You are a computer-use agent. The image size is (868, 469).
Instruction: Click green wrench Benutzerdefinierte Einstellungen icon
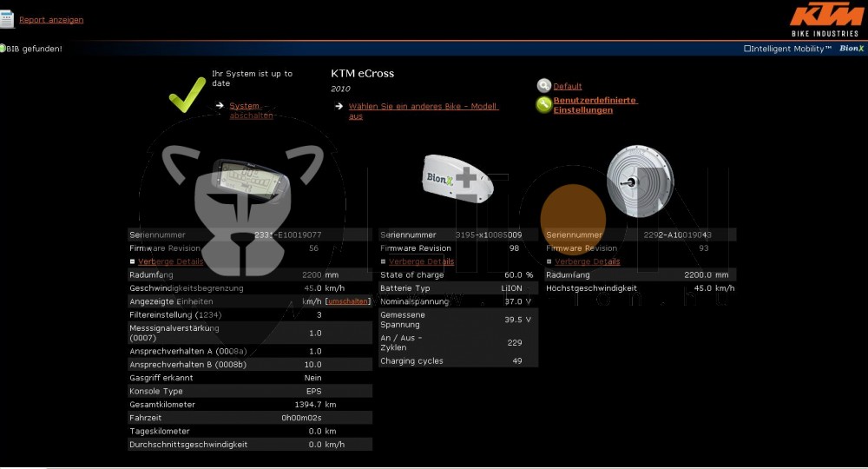(x=544, y=104)
